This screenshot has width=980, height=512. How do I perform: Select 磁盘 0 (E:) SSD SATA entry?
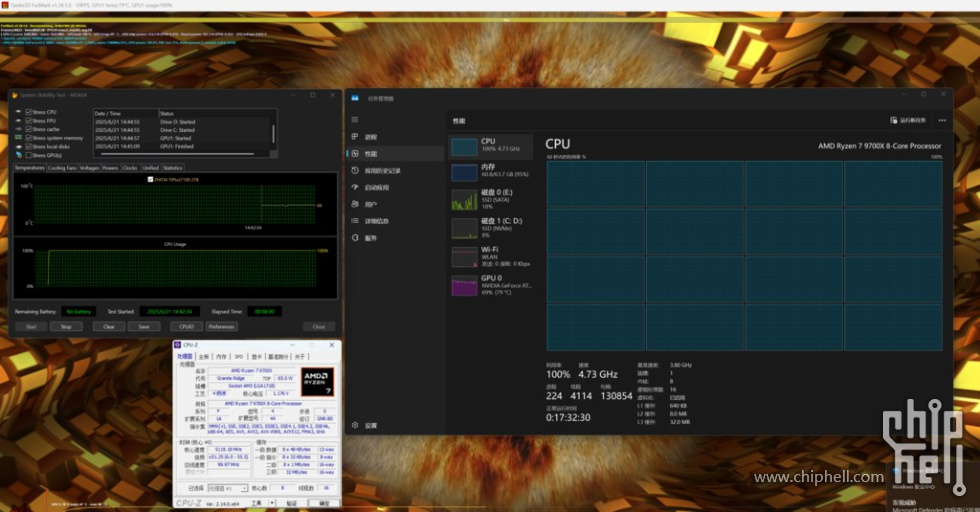491,199
